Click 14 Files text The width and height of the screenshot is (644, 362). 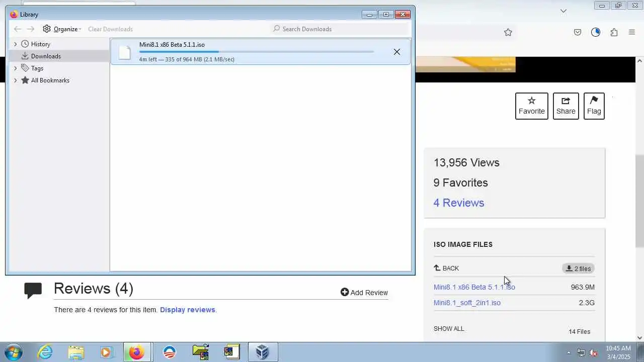coord(580,332)
